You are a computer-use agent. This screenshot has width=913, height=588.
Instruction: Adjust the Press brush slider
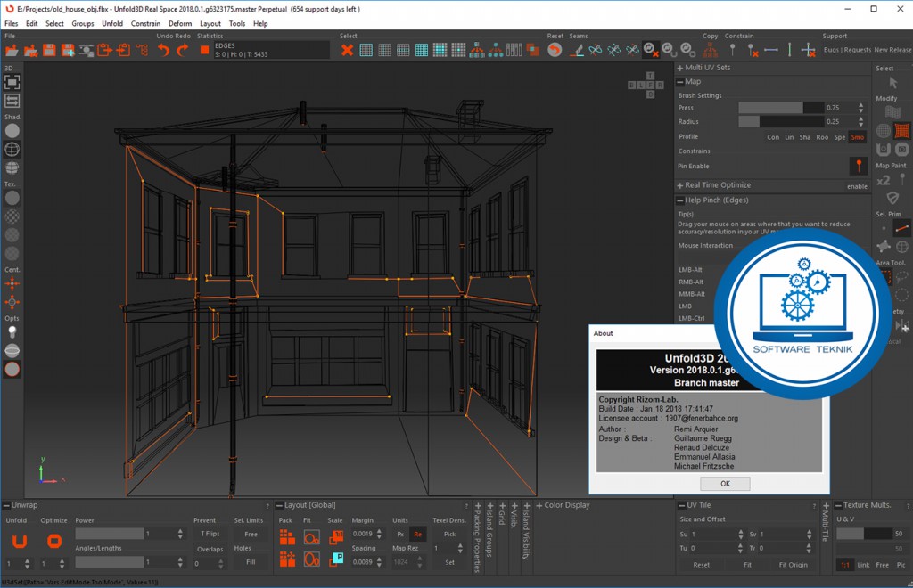[780, 108]
